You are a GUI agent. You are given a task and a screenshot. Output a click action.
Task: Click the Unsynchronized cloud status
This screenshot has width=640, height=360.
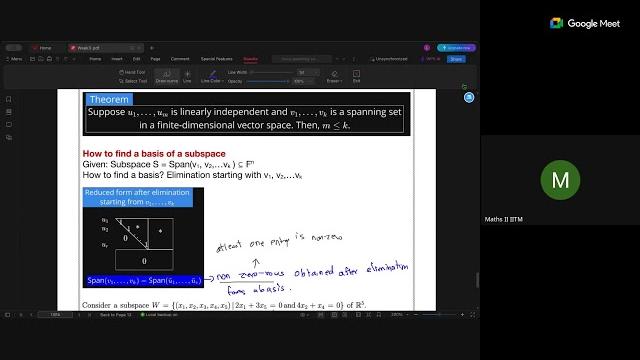click(388, 59)
